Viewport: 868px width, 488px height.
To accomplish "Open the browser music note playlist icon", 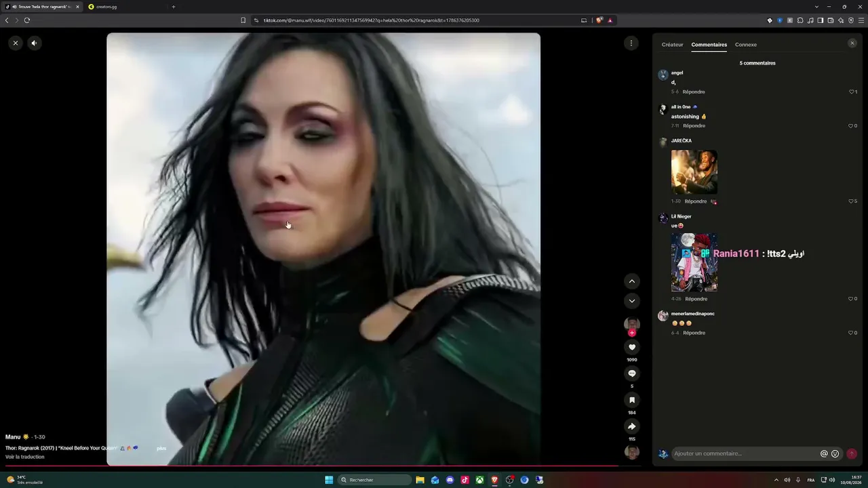I will [x=810, y=20].
